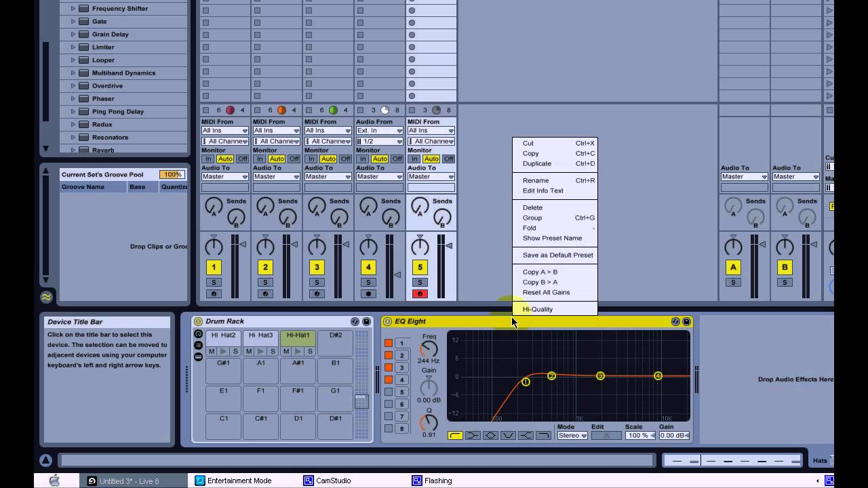
Task: Click Drum Rack hot-swap preset icon
Action: pyautogui.click(x=355, y=321)
